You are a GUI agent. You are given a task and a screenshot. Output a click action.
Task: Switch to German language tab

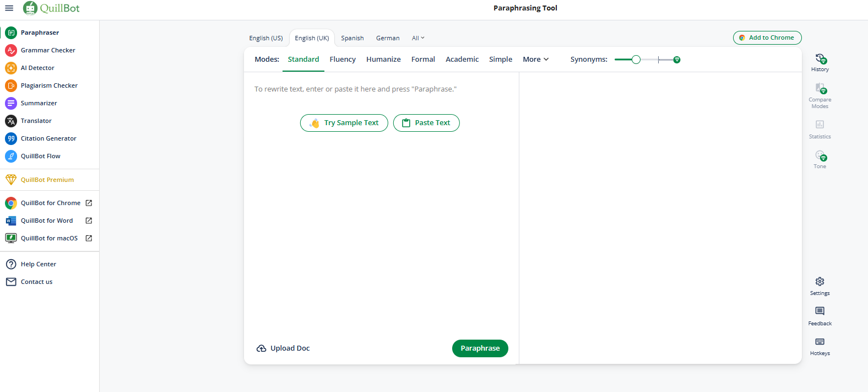coord(388,38)
